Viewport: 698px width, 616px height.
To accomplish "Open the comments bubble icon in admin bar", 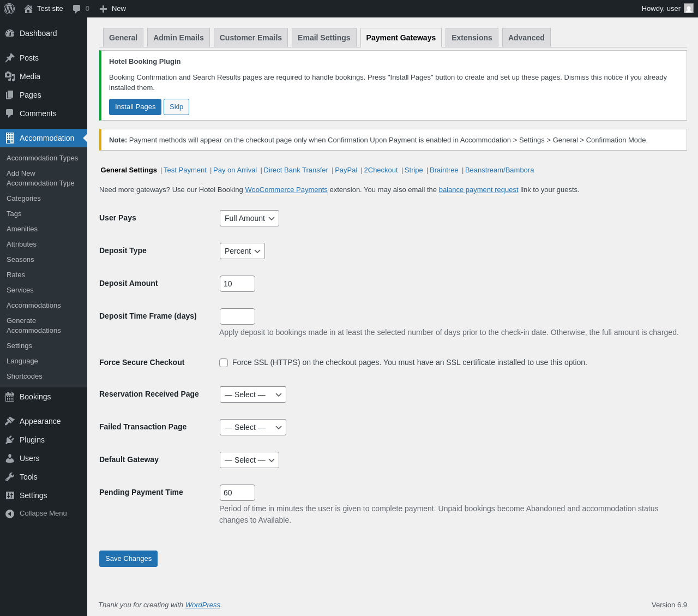I will [x=77, y=9].
